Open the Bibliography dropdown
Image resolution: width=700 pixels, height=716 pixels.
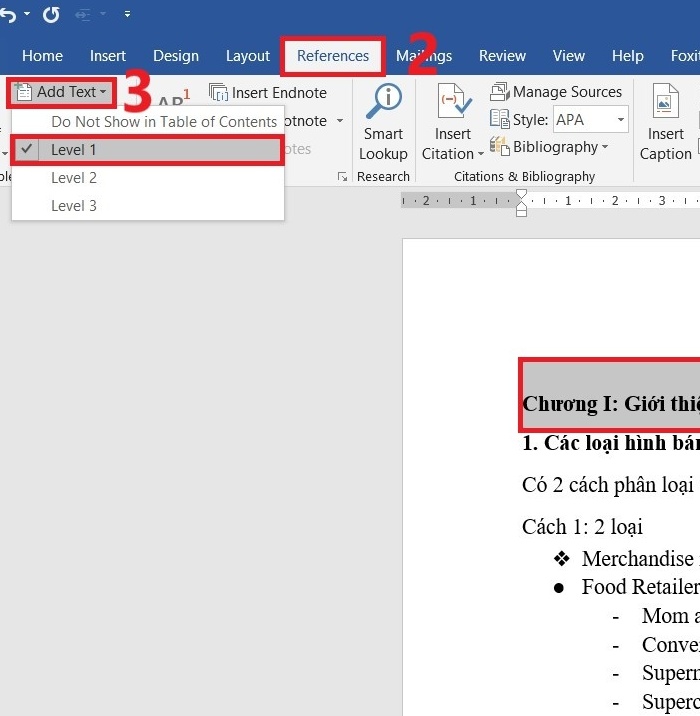coord(549,147)
